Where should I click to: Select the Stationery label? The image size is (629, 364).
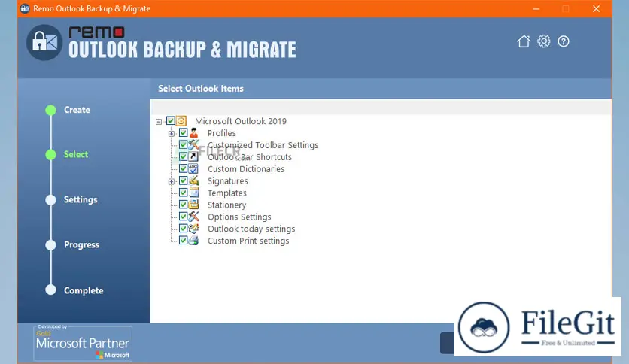click(x=226, y=205)
